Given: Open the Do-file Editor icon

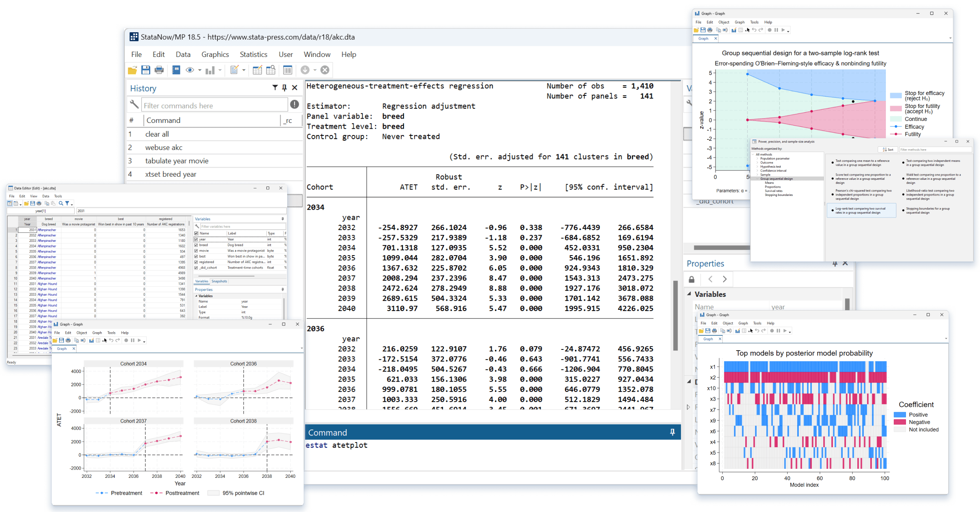Looking at the screenshot, I should tap(234, 70).
